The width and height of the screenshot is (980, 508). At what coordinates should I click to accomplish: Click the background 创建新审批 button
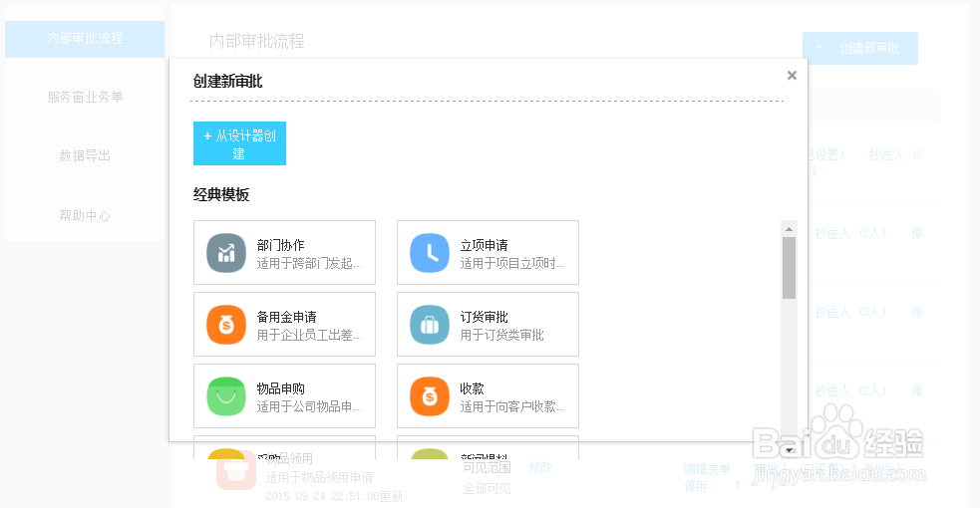pos(860,48)
